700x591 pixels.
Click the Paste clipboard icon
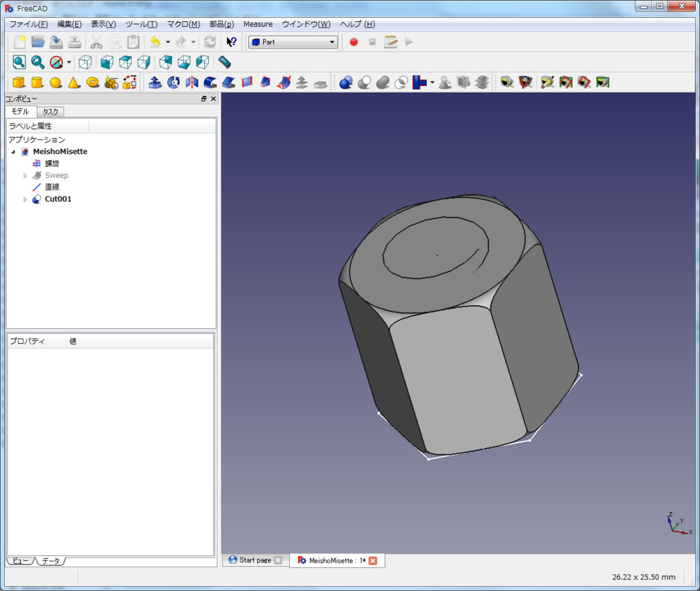point(133,42)
